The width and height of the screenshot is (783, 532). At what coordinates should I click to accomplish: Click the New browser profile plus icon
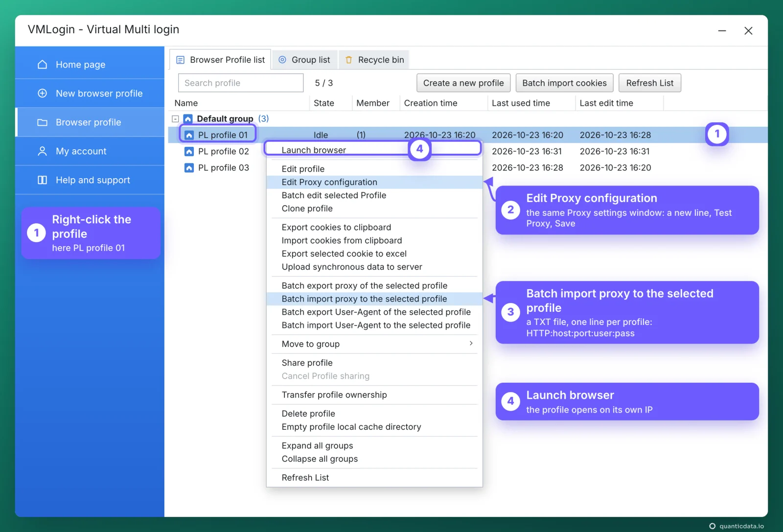pyautogui.click(x=43, y=93)
